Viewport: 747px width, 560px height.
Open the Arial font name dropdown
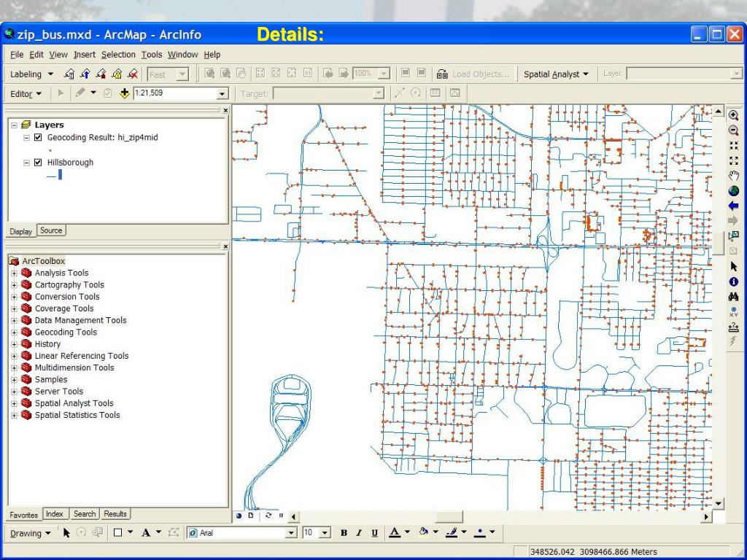pos(293,533)
